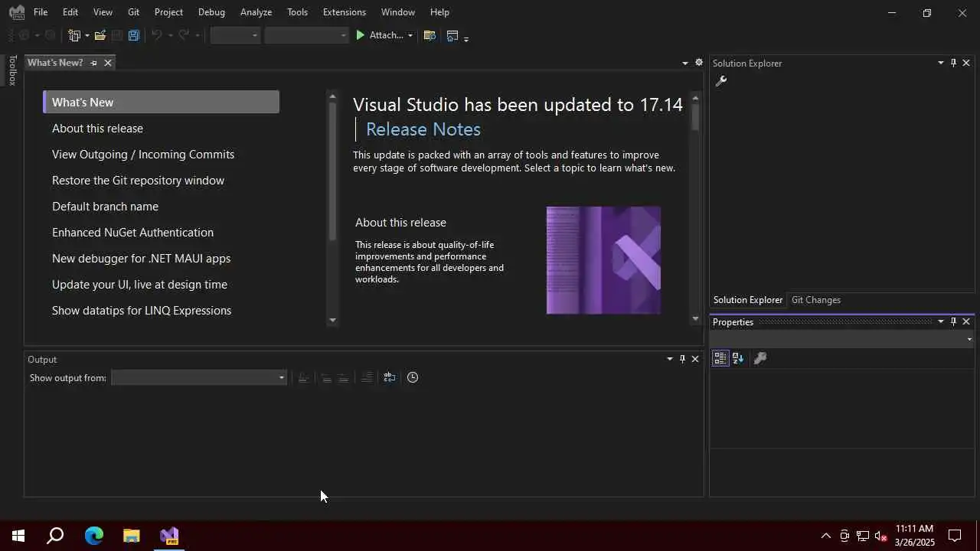Open Microsoft Edge from taskbar
This screenshot has width=980, height=551.
93,536
